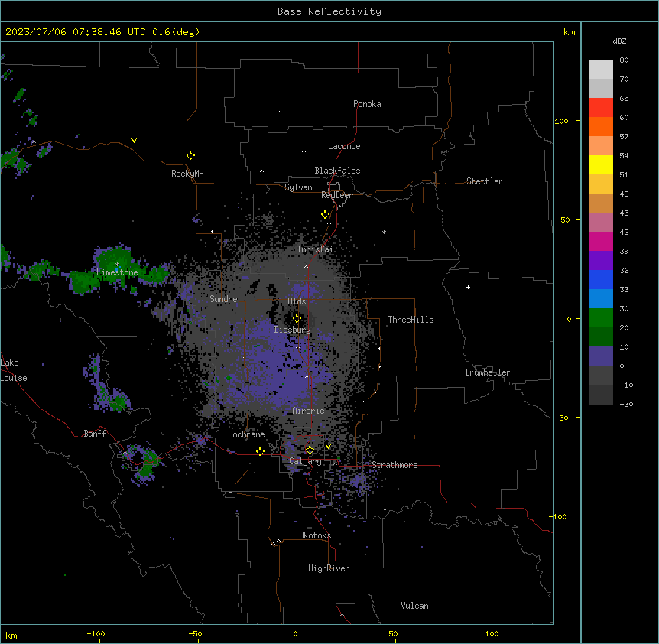This screenshot has height=644, width=659.
Task: Click the Lake Louise label
Action: 14,370
